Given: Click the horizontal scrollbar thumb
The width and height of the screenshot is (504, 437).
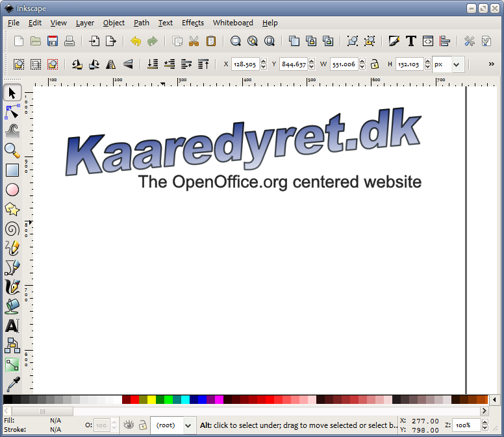Looking at the screenshot, I should [x=42, y=411].
